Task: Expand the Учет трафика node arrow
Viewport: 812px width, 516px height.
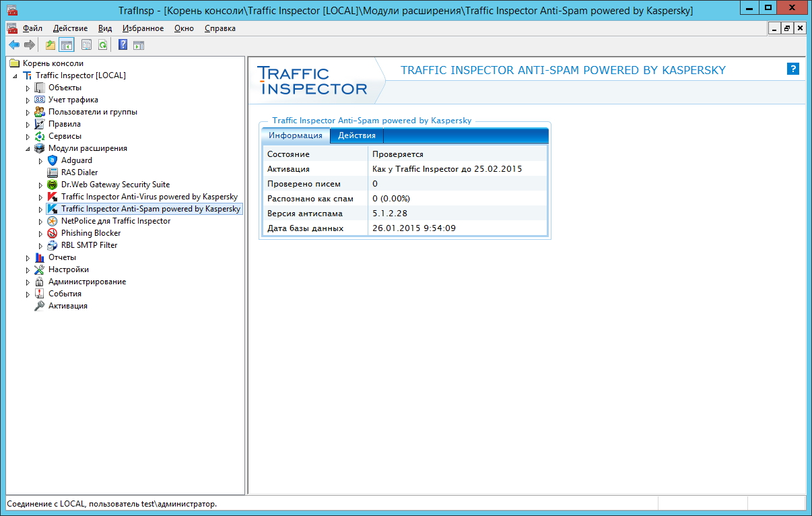Action: [28, 100]
